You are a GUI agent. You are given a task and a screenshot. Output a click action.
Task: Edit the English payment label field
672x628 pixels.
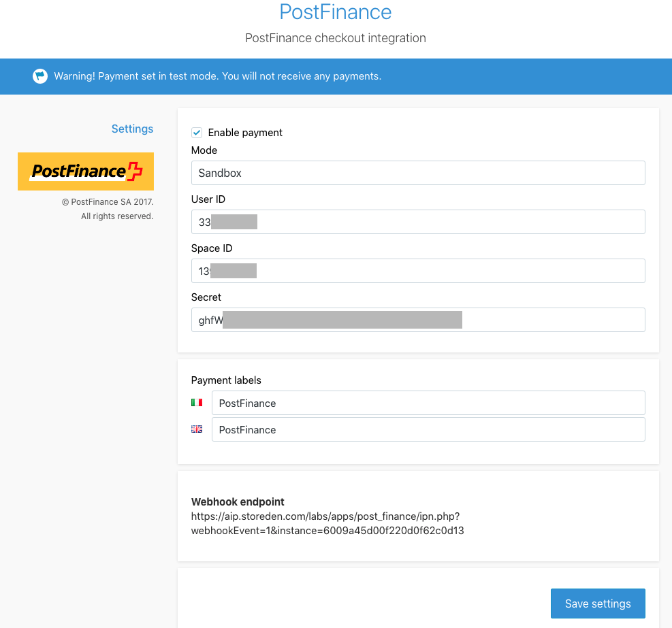tap(428, 430)
